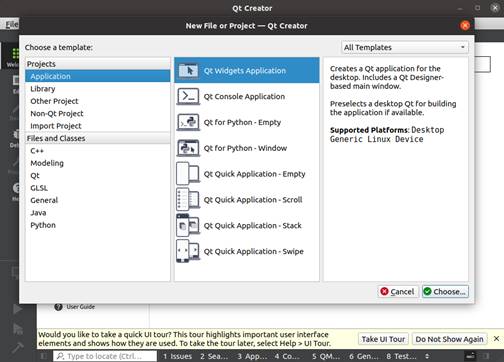Click the Type to locate input field
Image resolution: width=504 pixels, height=362 pixels.
tap(105, 356)
